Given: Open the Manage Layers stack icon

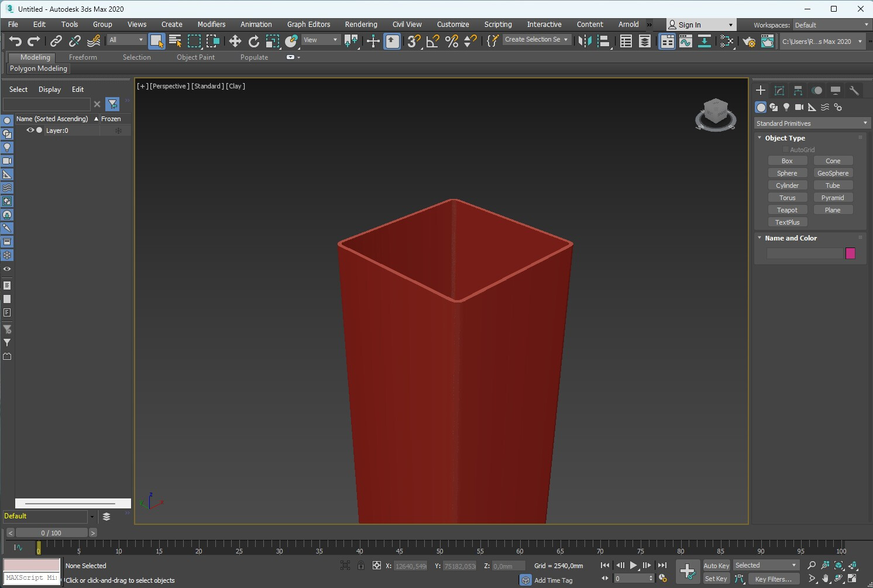Looking at the screenshot, I should pyautogui.click(x=106, y=517).
